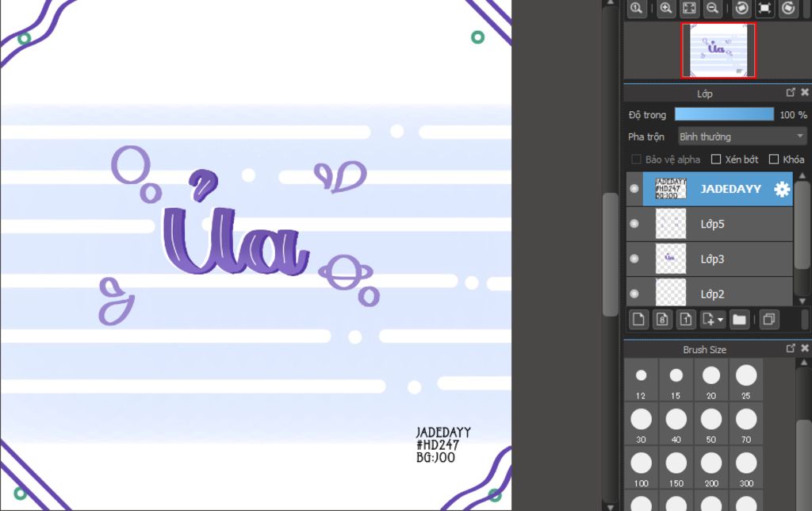Add a new 8-bit layer
The width and height of the screenshot is (812, 511).
click(x=662, y=319)
